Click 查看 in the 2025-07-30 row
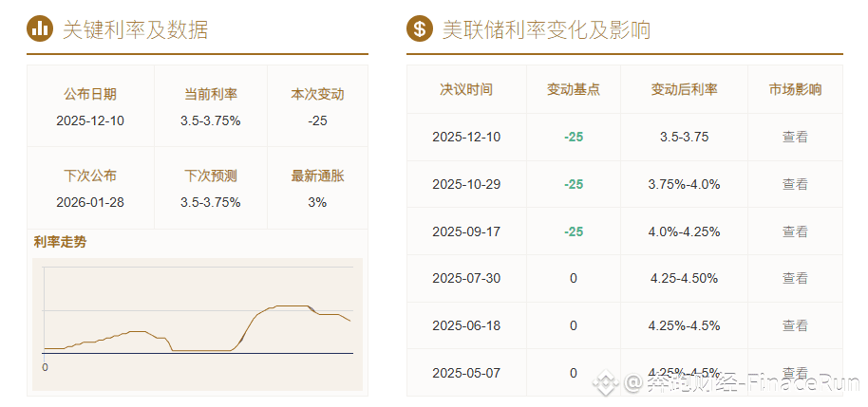This screenshot has height=407, width=868. point(795,278)
